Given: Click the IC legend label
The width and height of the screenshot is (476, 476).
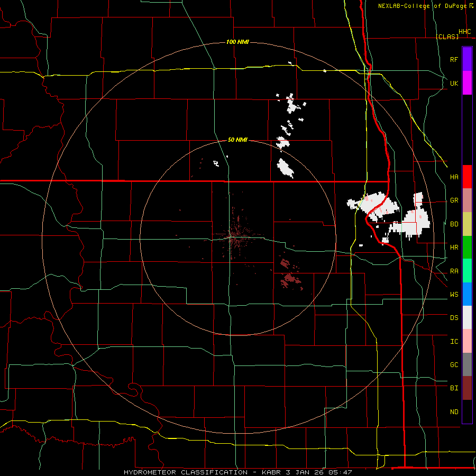Looking at the screenshot, I should [454, 342].
